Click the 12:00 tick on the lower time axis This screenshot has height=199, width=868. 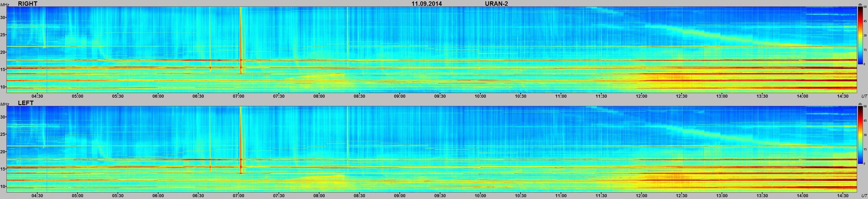click(641, 196)
